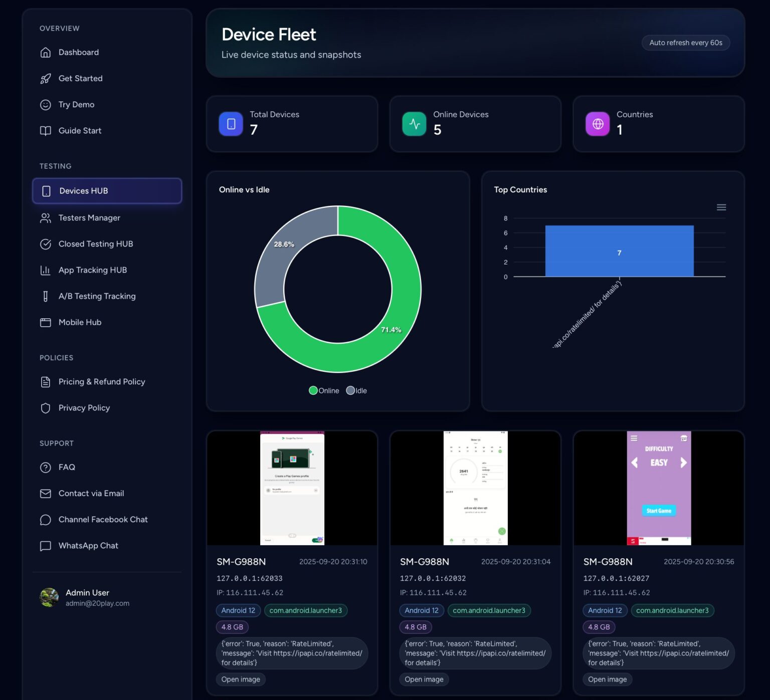Image resolution: width=770 pixels, height=700 pixels.
Task: Open the Top Countries chart hamburger menu
Action: pyautogui.click(x=721, y=207)
